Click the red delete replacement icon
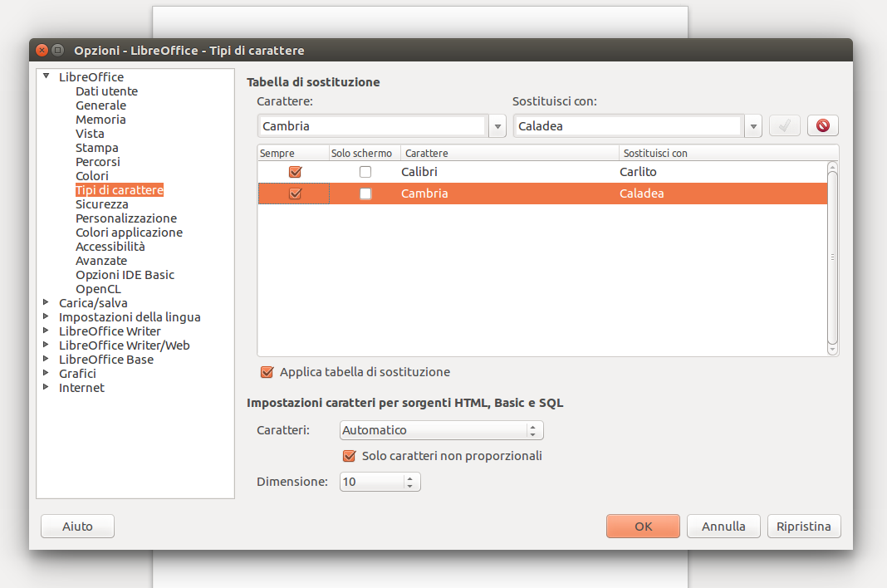This screenshot has height=588, width=887. pos(822,125)
